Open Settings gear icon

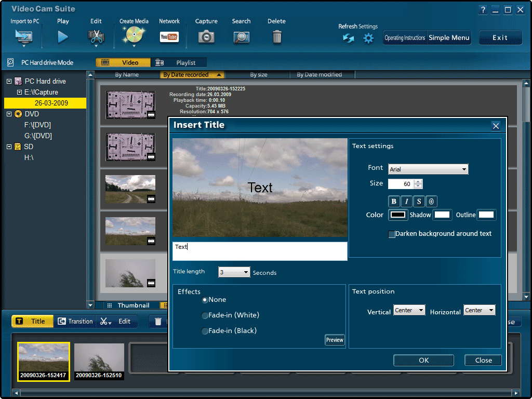click(368, 38)
